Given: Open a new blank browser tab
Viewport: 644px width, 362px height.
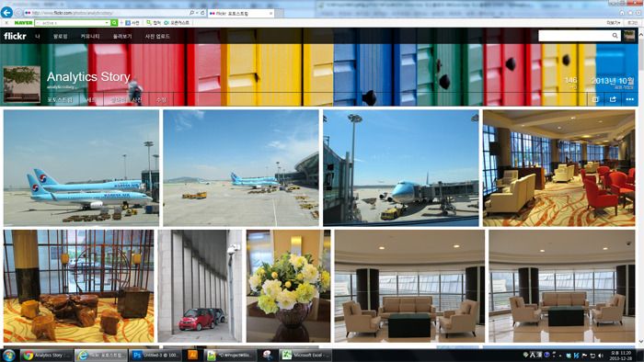Looking at the screenshot, I should [x=280, y=14].
